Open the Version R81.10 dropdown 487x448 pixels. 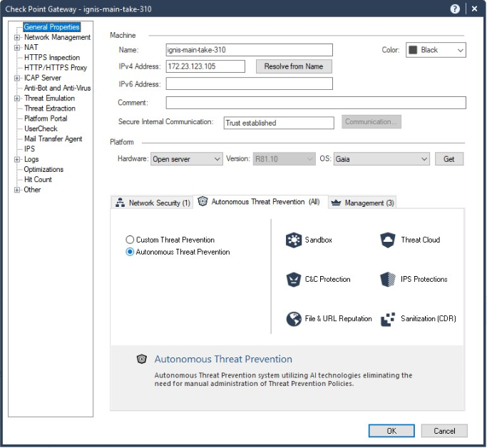[284, 159]
